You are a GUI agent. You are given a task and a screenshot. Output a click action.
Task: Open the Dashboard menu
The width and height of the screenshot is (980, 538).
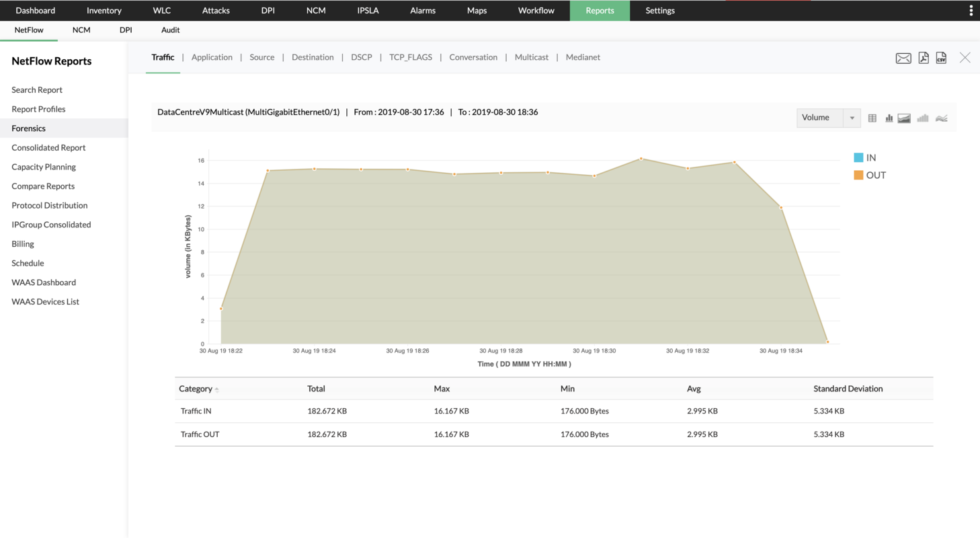tap(36, 11)
